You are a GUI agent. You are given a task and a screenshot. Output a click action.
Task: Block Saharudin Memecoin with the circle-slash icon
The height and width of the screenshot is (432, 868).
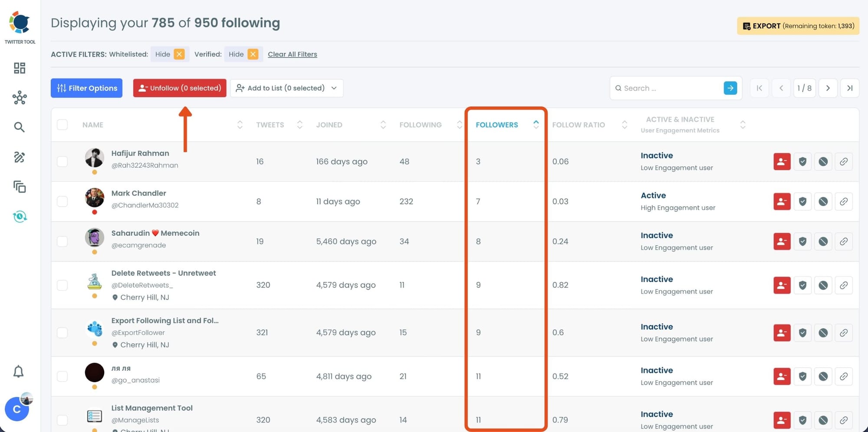tap(823, 241)
